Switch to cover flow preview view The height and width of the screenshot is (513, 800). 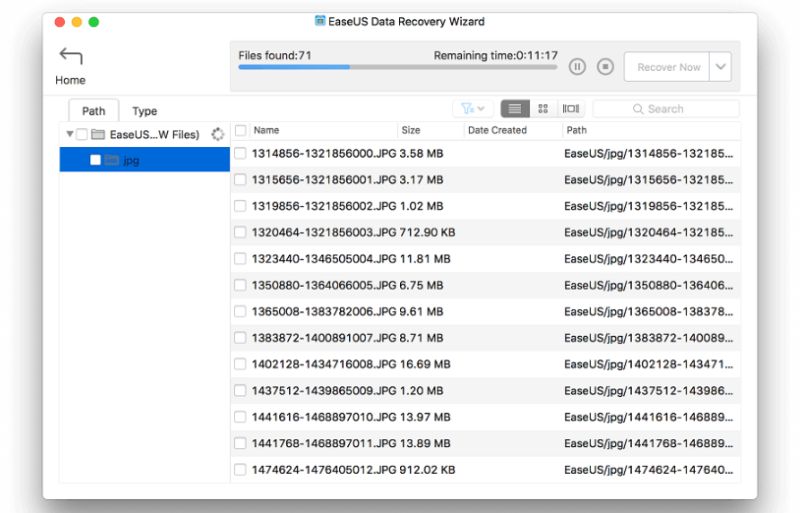[x=570, y=108]
